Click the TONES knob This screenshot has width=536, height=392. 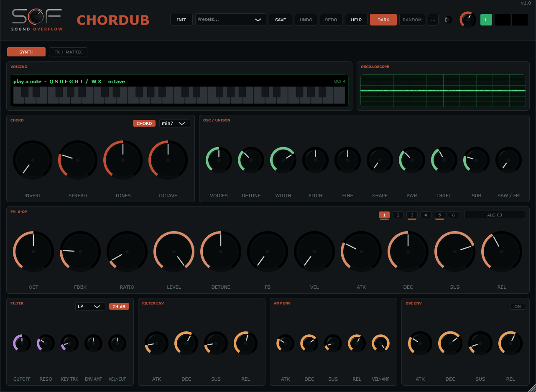click(x=123, y=160)
